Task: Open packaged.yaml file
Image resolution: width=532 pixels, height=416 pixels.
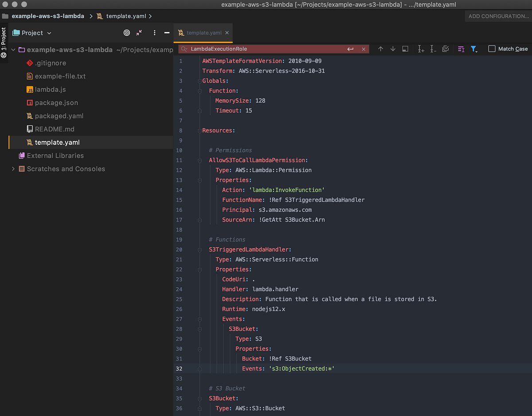Action: tap(59, 116)
